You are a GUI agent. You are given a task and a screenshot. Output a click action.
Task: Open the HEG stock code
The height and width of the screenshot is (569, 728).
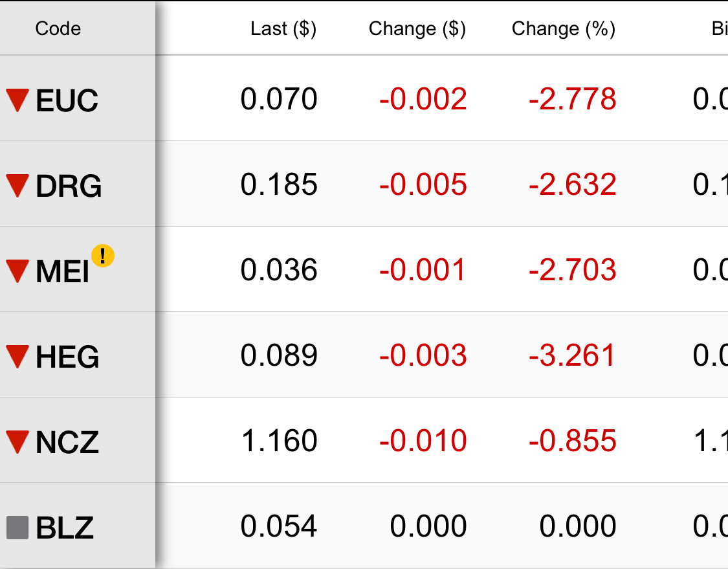(x=67, y=357)
